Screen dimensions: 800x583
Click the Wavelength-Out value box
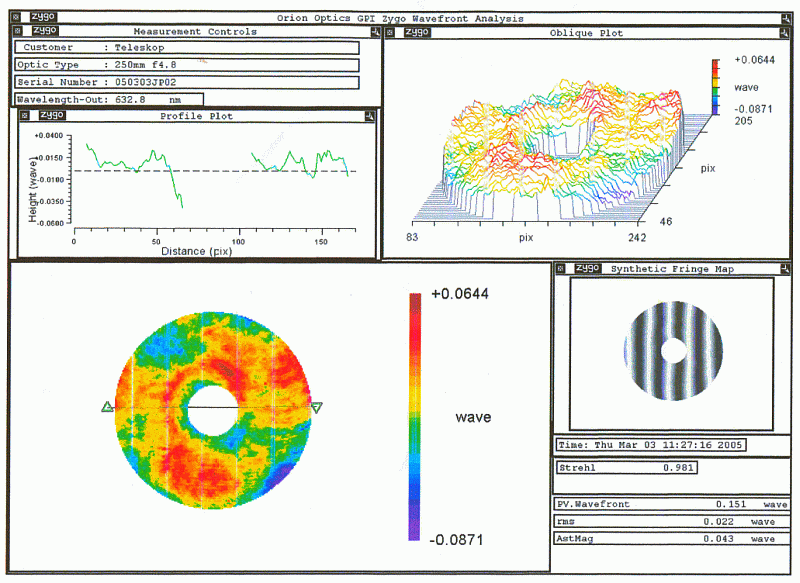(108, 99)
